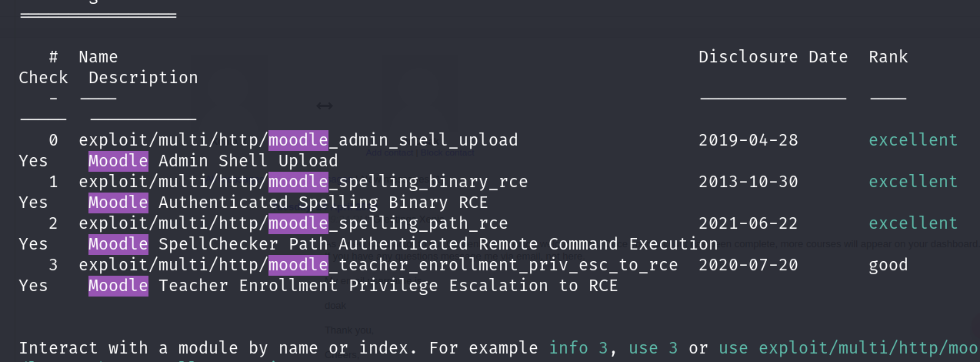Click the moodle_spelling_binary_rce exploit path
Image resolution: width=980 pixels, height=362 pixels.
303,182
